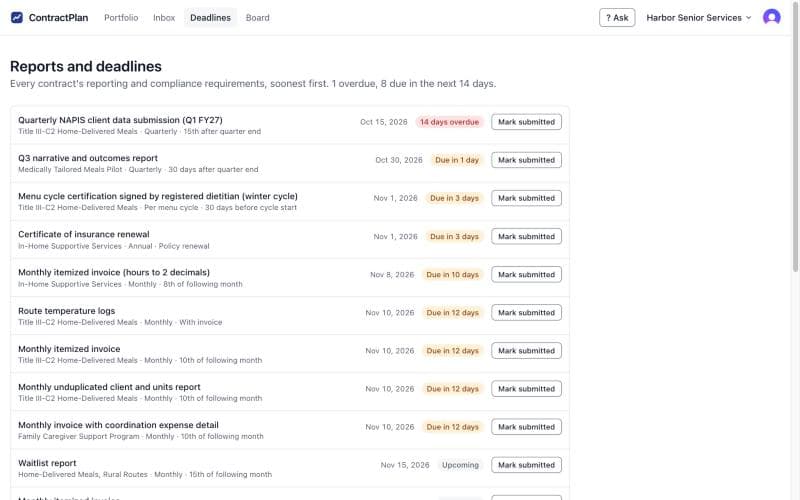This screenshot has width=800, height=500.
Task: Click the Nov 8, 2026 due date
Action: [392, 274]
